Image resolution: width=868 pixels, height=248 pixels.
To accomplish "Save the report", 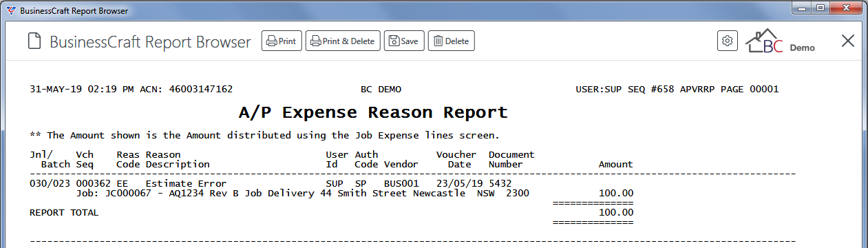I will coord(403,41).
